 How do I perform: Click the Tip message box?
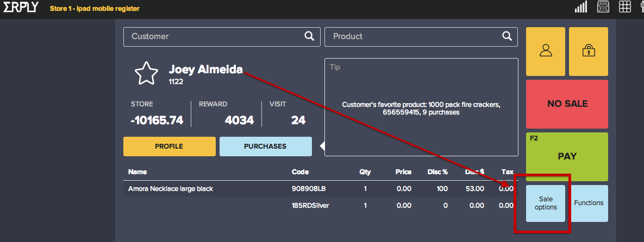[421, 107]
